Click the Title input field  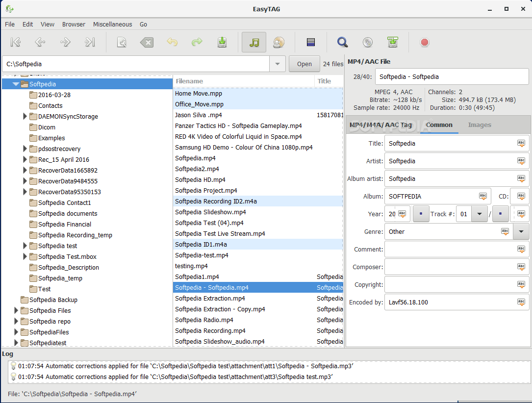(x=456, y=143)
